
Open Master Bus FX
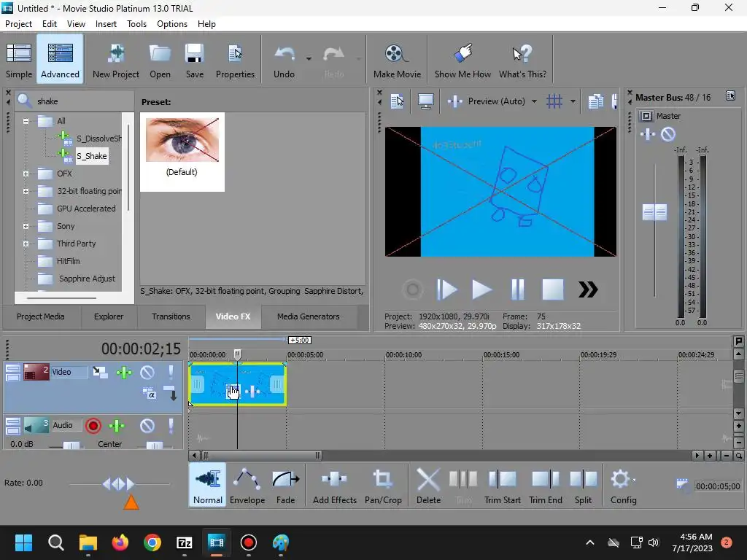pyautogui.click(x=648, y=135)
